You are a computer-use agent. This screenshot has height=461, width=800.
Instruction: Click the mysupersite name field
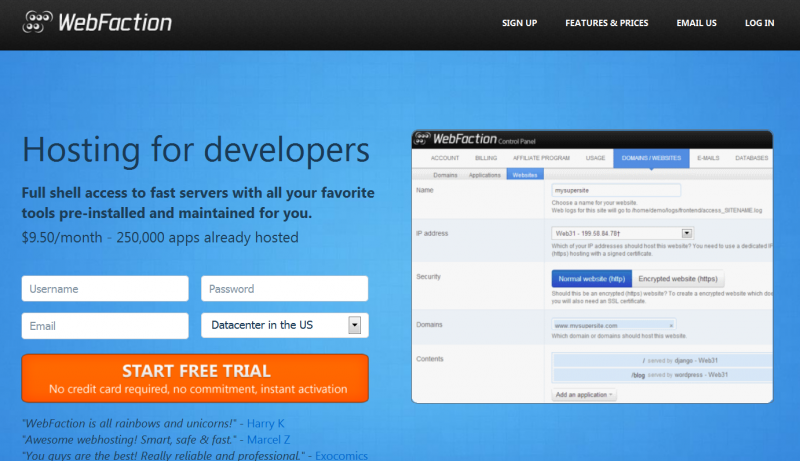[x=616, y=190]
